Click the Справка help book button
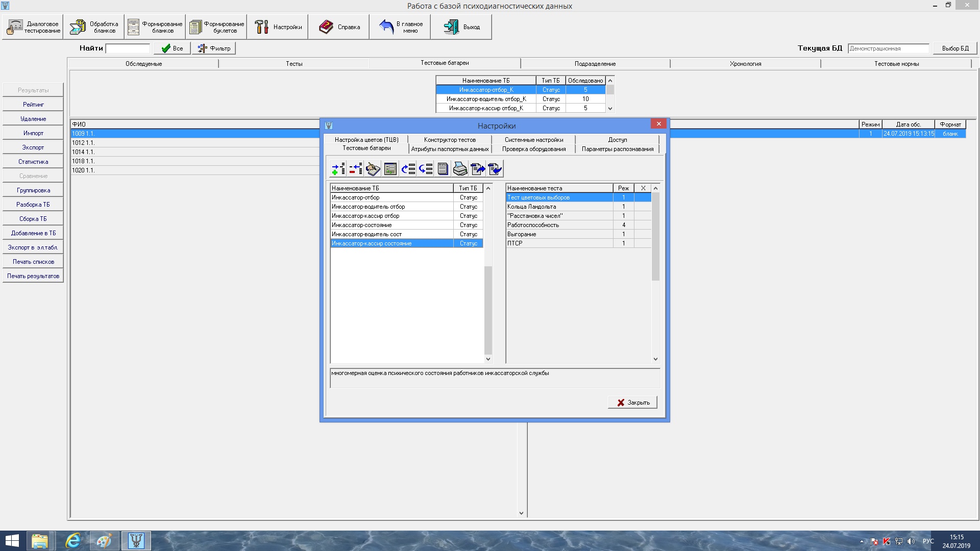This screenshot has height=551, width=980. [x=339, y=27]
